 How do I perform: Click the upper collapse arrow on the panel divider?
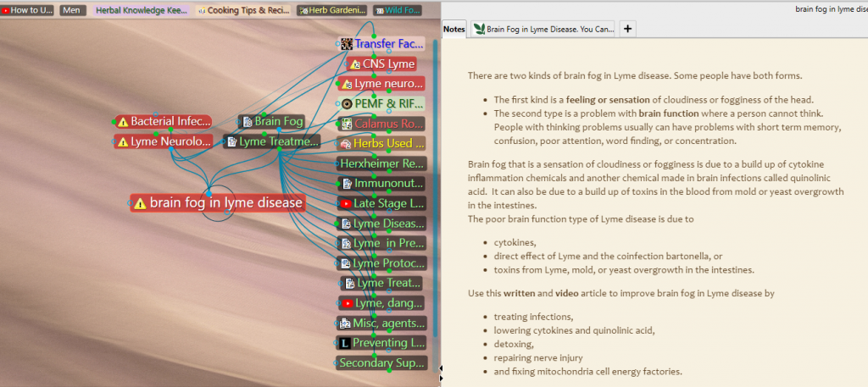coord(440,367)
